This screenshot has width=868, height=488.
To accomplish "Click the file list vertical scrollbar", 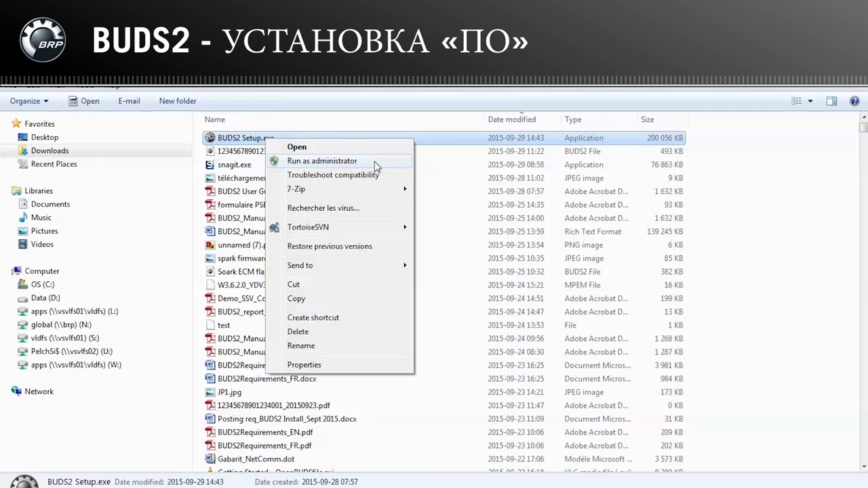I will [x=863, y=291].
